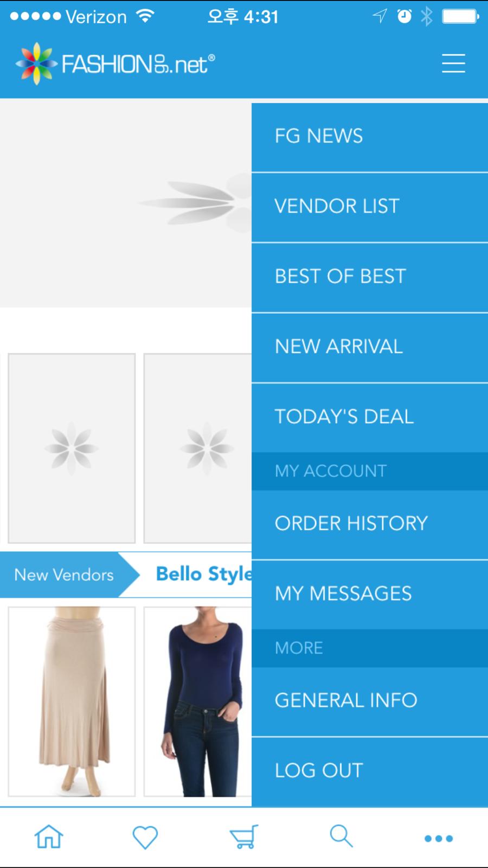Select the navy long-sleeve top thumbnail

click(198, 701)
